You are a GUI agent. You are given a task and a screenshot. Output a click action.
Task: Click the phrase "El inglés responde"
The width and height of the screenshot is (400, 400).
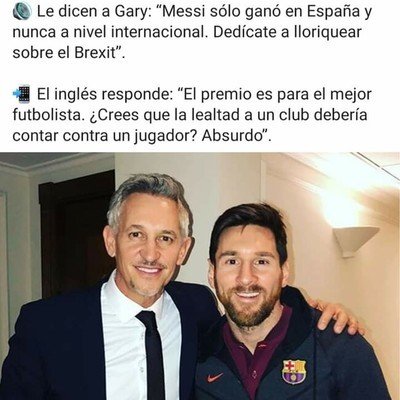(x=103, y=94)
